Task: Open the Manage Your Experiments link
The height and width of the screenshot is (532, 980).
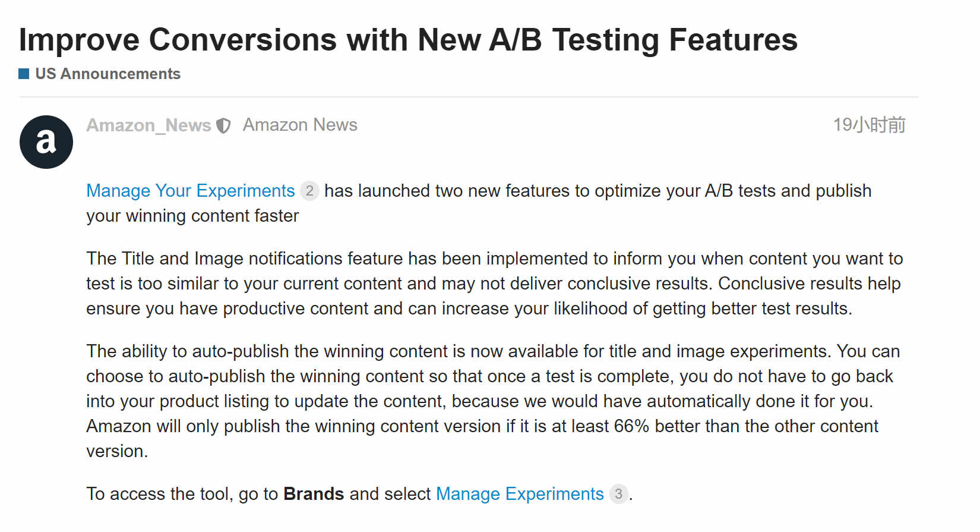Action: 191,191
